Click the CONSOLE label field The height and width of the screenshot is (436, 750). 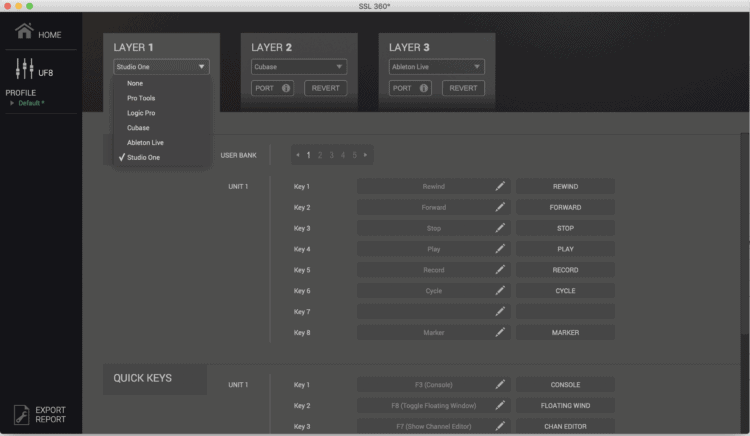coord(565,384)
